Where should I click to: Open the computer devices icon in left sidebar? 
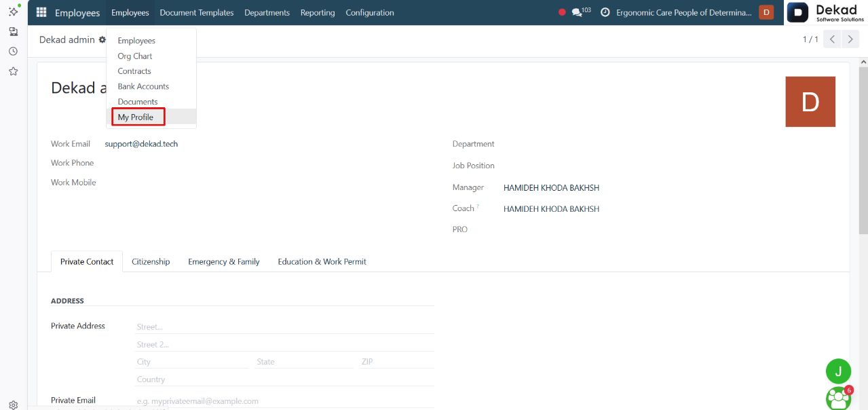click(13, 32)
